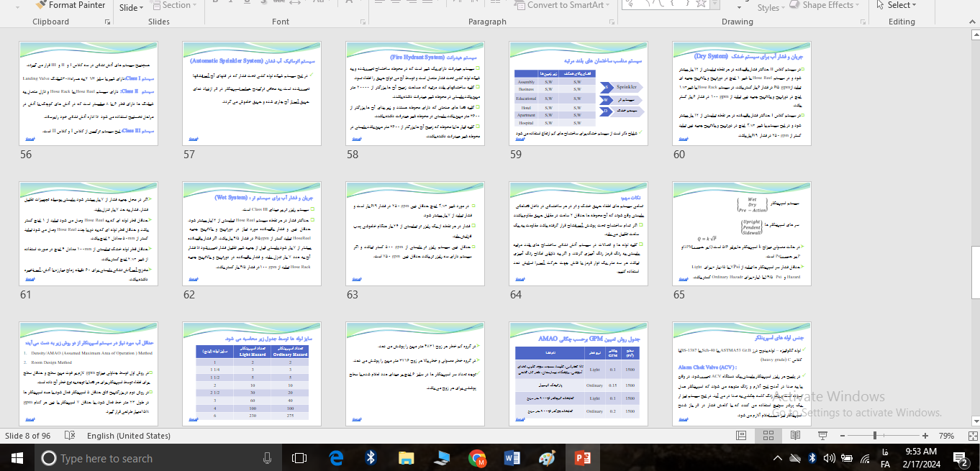Open File Explorer from the taskbar
Image resolution: width=980 pixels, height=471 pixels.
coord(406,457)
